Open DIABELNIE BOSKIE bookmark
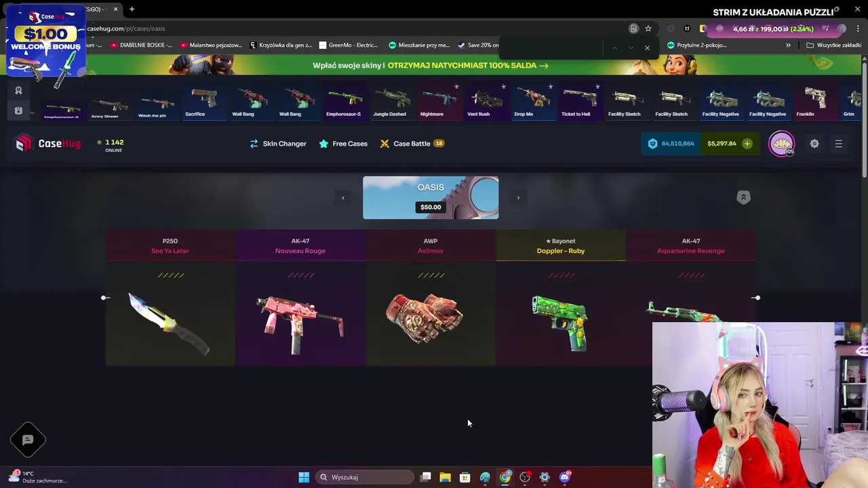 (x=141, y=45)
